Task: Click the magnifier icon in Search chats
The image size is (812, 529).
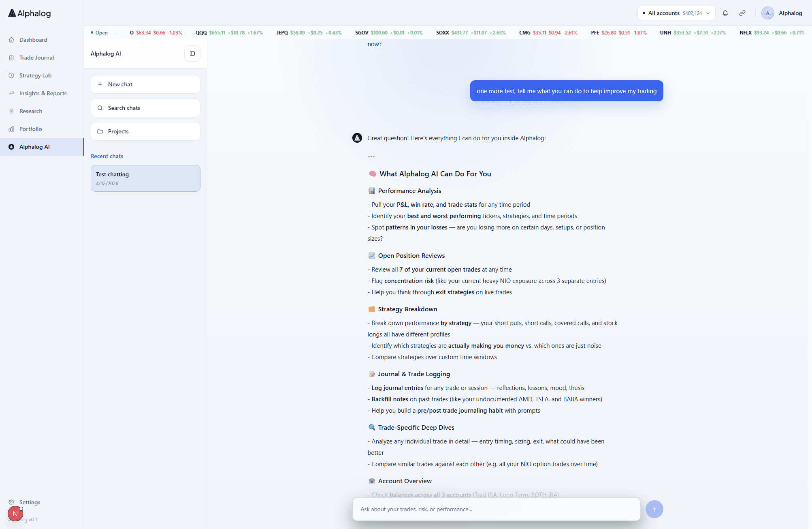Action: click(x=100, y=108)
